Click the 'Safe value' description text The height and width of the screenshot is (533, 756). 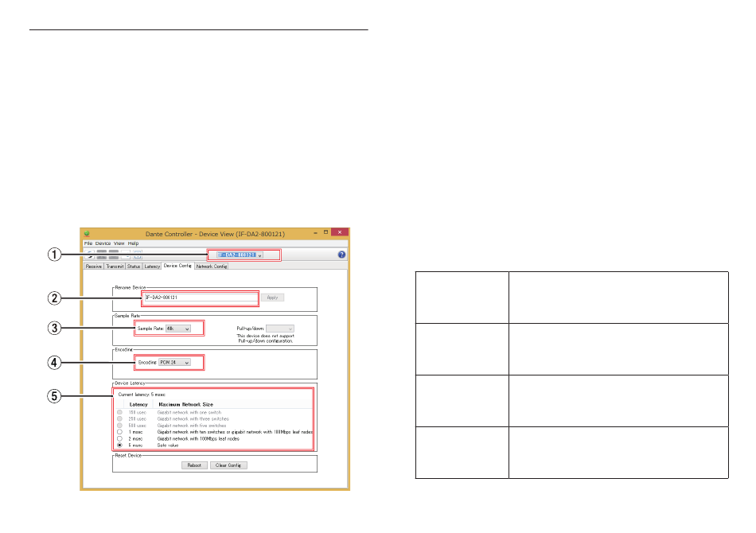point(168,445)
